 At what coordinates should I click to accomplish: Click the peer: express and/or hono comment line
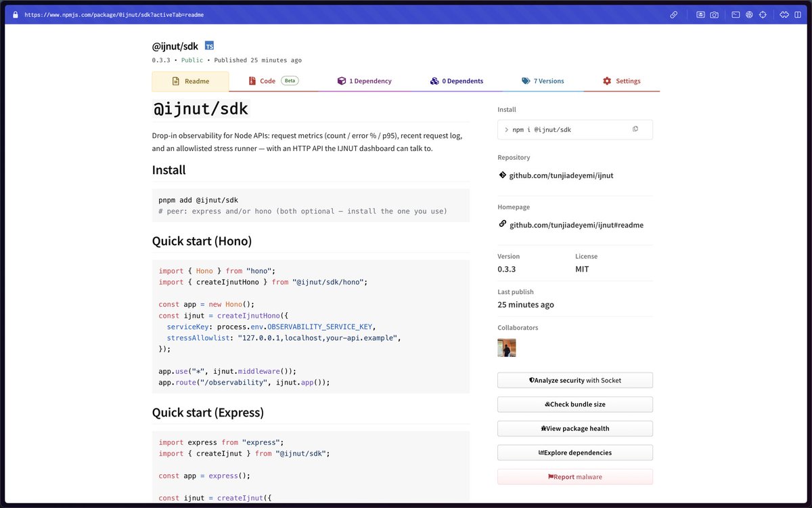[303, 211]
